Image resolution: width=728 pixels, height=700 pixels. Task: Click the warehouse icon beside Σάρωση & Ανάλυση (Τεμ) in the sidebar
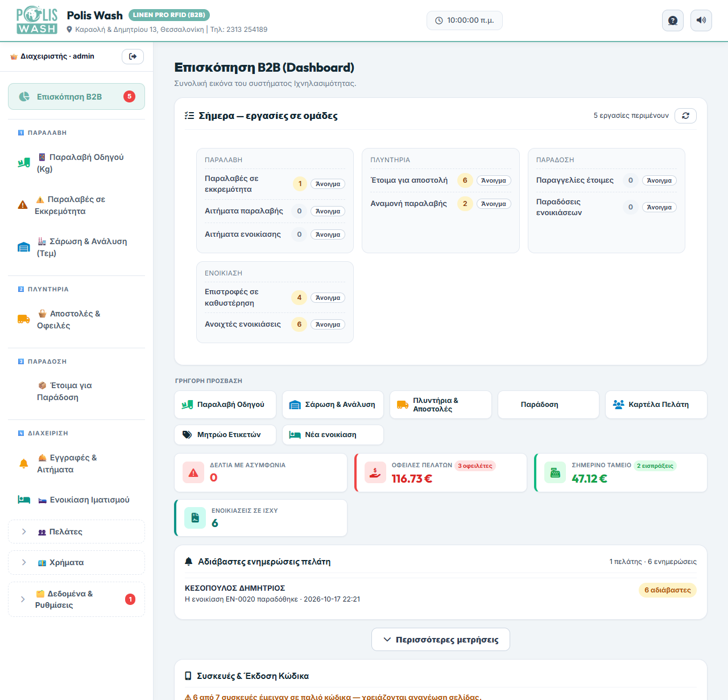[x=24, y=247]
